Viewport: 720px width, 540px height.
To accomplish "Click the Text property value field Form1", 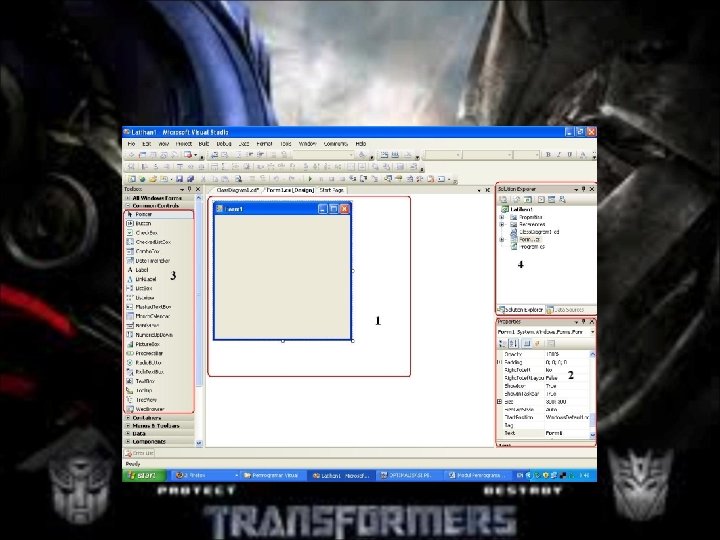I will click(x=566, y=433).
